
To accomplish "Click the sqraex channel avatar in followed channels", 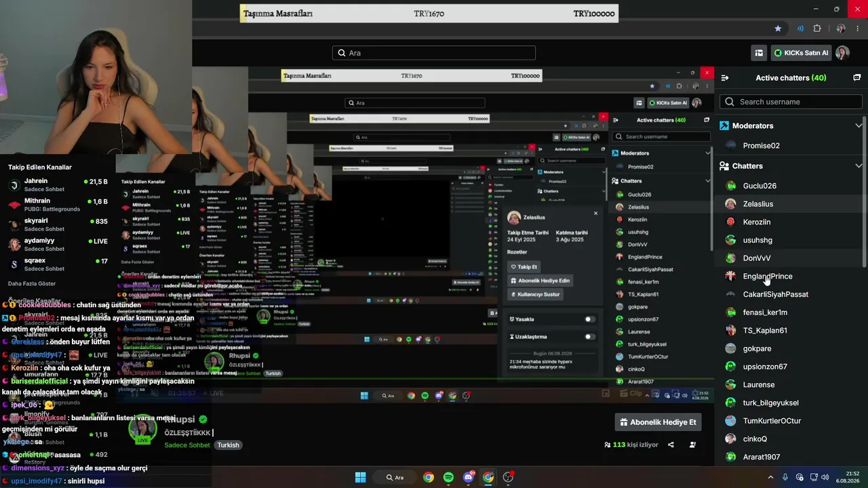I will 14,264.
